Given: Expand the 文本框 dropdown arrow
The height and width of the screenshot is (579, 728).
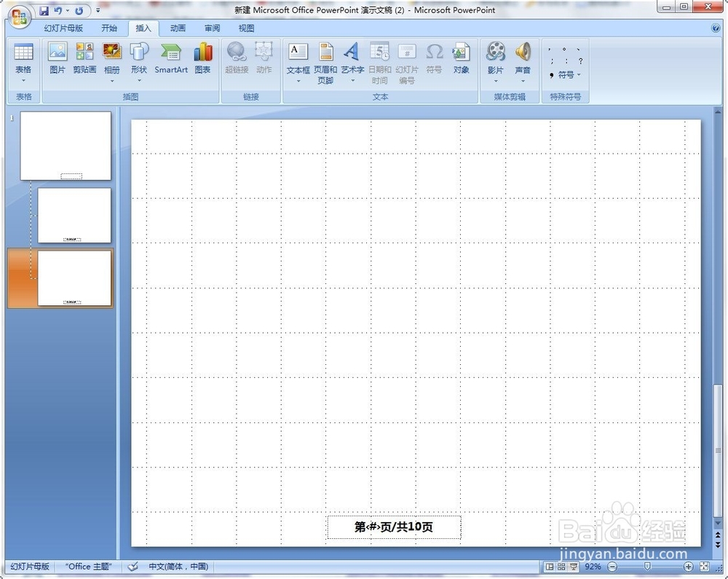Looking at the screenshot, I should [x=298, y=81].
